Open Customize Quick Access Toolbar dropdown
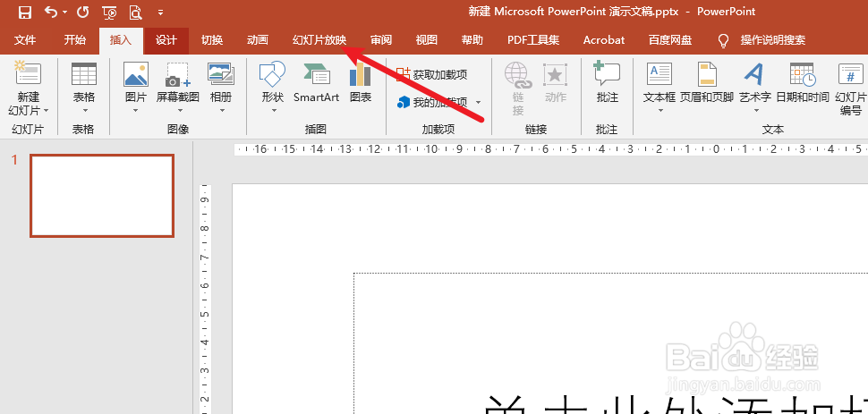The image size is (868, 414). click(160, 13)
